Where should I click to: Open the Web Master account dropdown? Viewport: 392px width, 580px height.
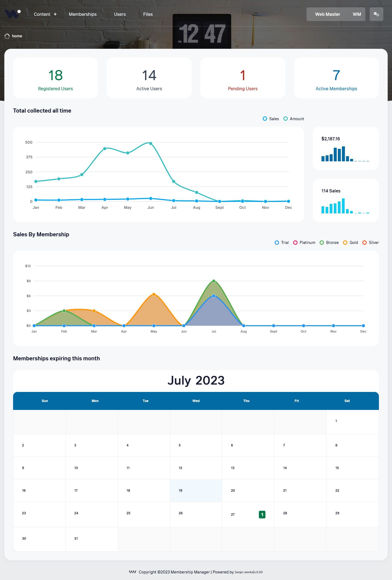327,14
